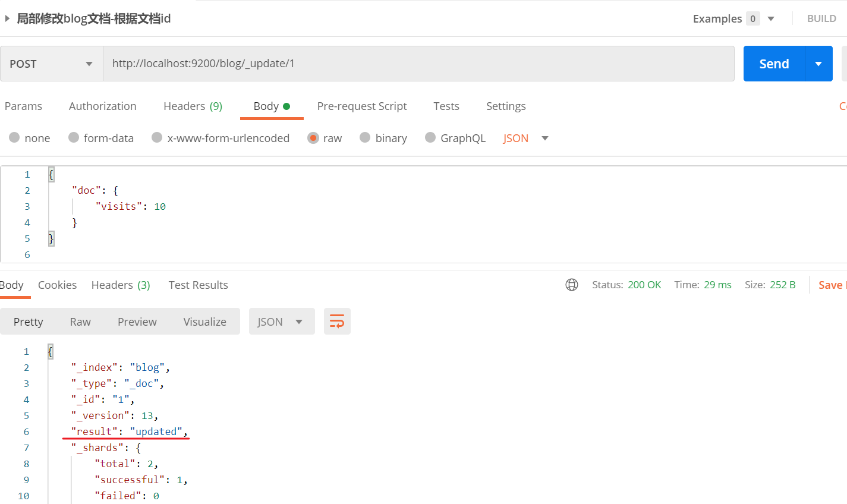
Task: Select the GraphQL radio button
Action: click(x=430, y=137)
